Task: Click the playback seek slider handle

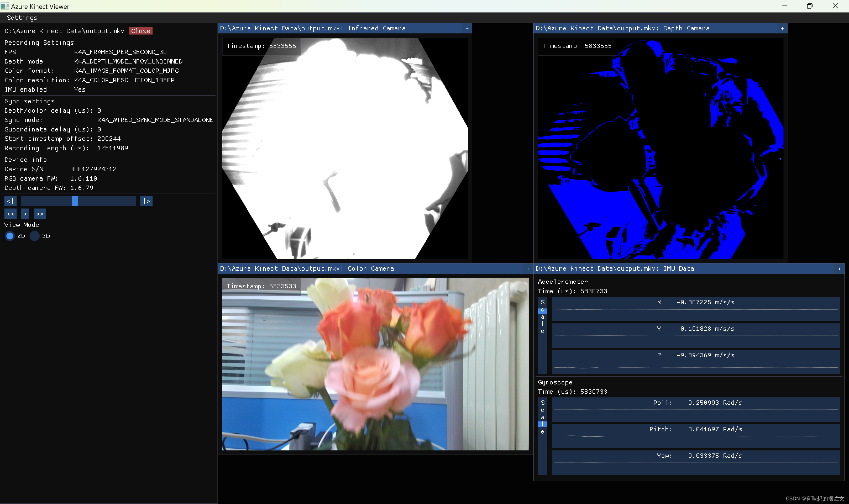Action: point(75,201)
